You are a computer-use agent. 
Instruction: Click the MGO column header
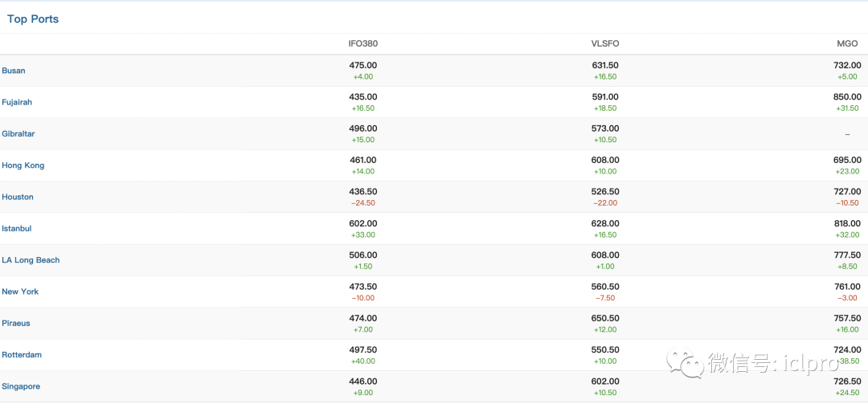tap(847, 43)
